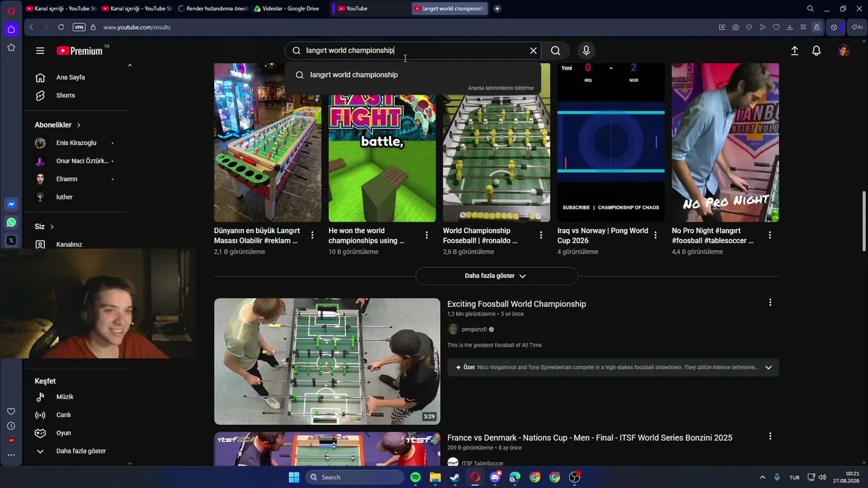
Task: Open WhatsApp in the Opera sidebar
Action: click(12, 222)
